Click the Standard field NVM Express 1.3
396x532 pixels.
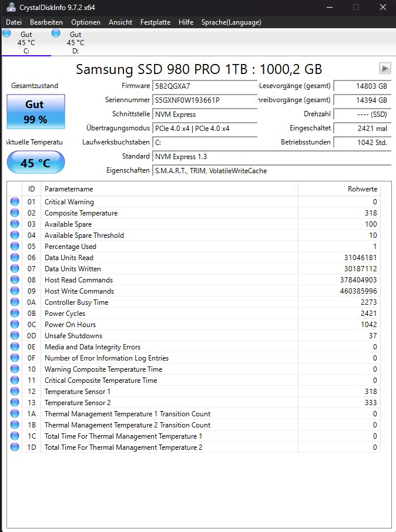coord(271,157)
